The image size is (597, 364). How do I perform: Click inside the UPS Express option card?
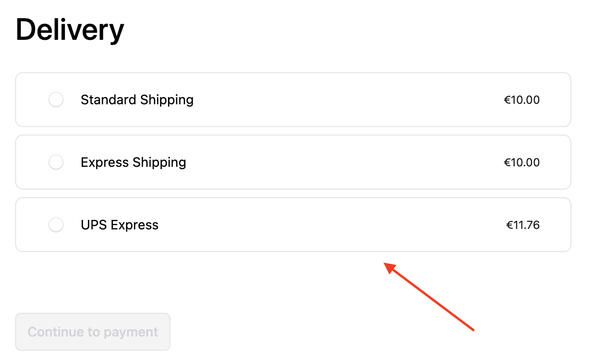(x=293, y=225)
